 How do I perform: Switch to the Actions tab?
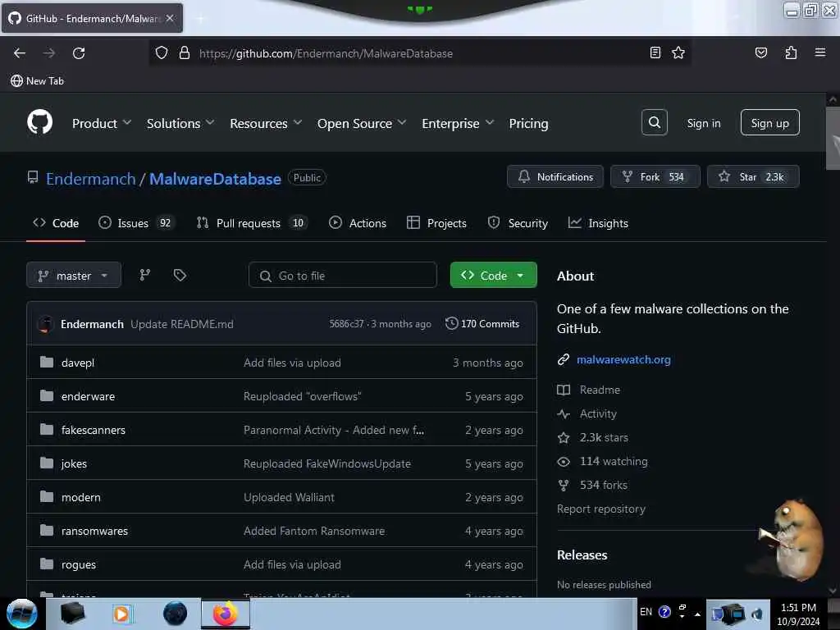coord(358,223)
